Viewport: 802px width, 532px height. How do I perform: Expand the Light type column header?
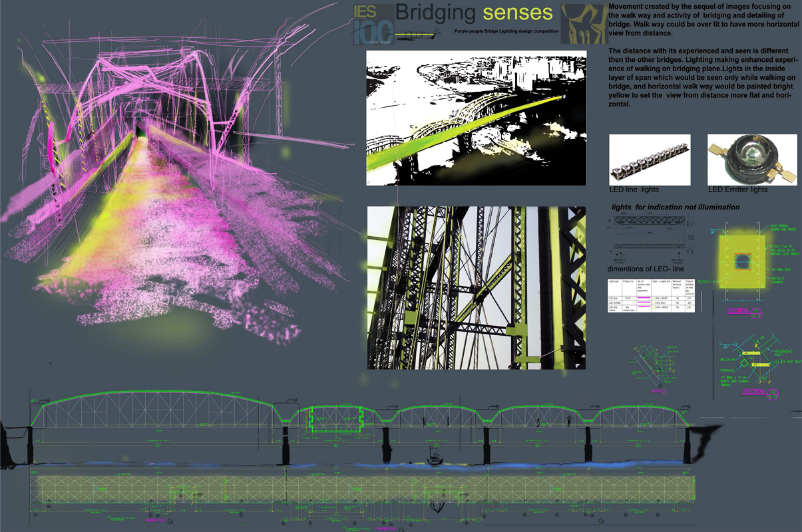(614, 281)
